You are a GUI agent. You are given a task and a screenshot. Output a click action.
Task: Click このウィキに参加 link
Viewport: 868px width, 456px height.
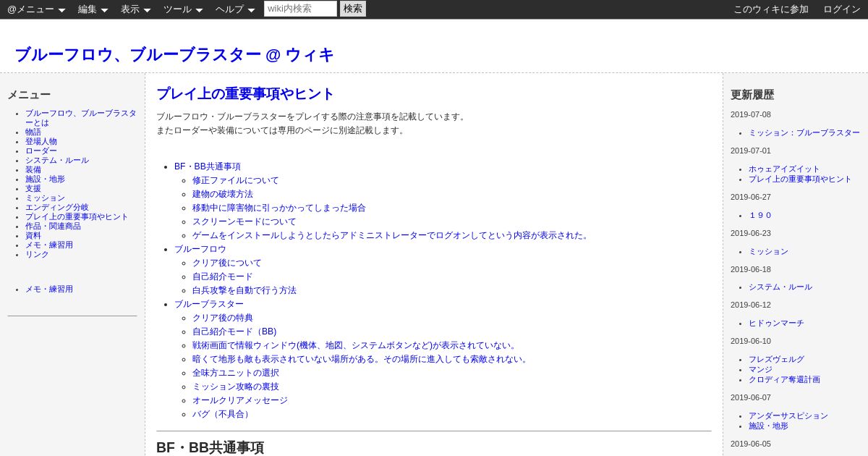(771, 9)
